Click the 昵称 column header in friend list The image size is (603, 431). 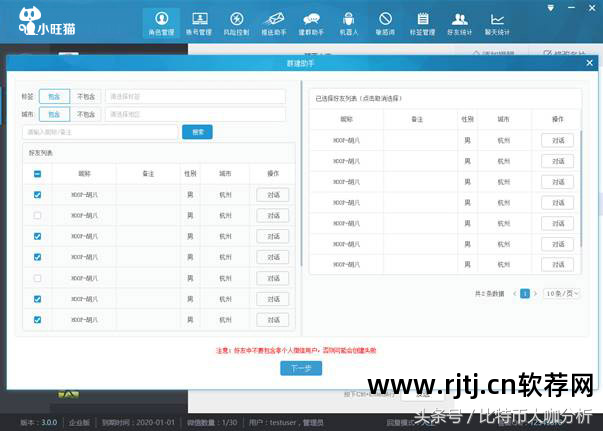point(84,174)
